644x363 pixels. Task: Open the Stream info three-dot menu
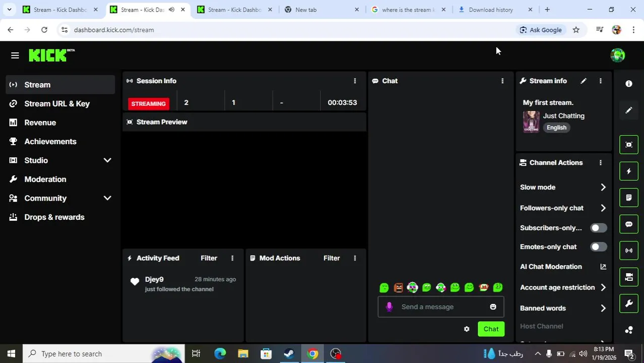600,81
